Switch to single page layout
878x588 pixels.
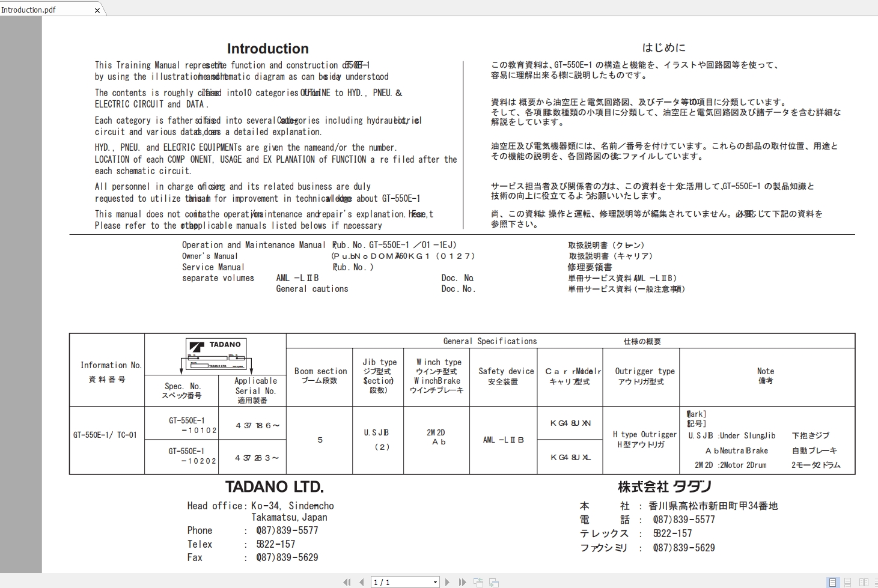coord(832,582)
